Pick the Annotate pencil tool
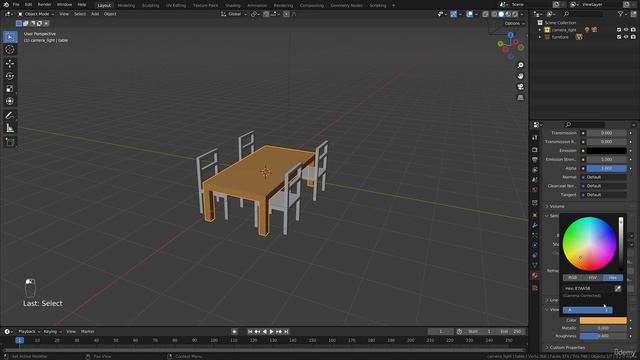The height and width of the screenshot is (360, 640). [10, 116]
